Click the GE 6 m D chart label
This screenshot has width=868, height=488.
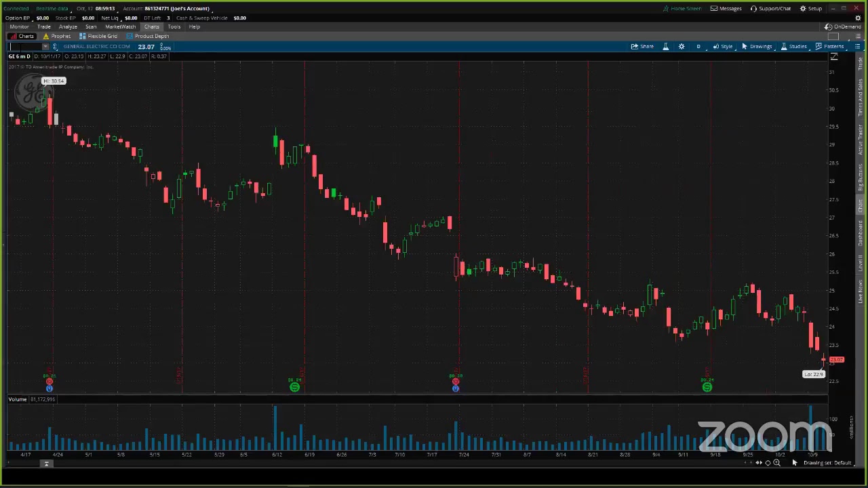pos(19,56)
